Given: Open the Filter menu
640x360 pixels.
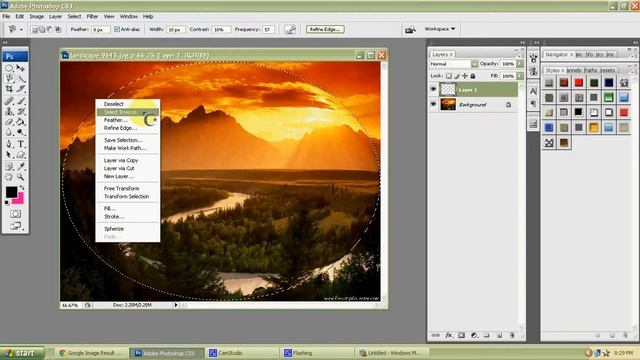Looking at the screenshot, I should click(92, 16).
